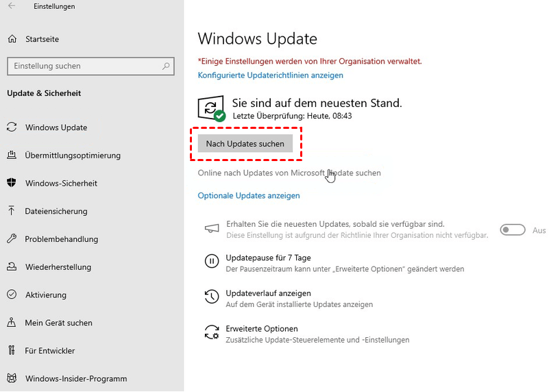Click the Startseite home icon
549x392 pixels.
click(x=12, y=38)
